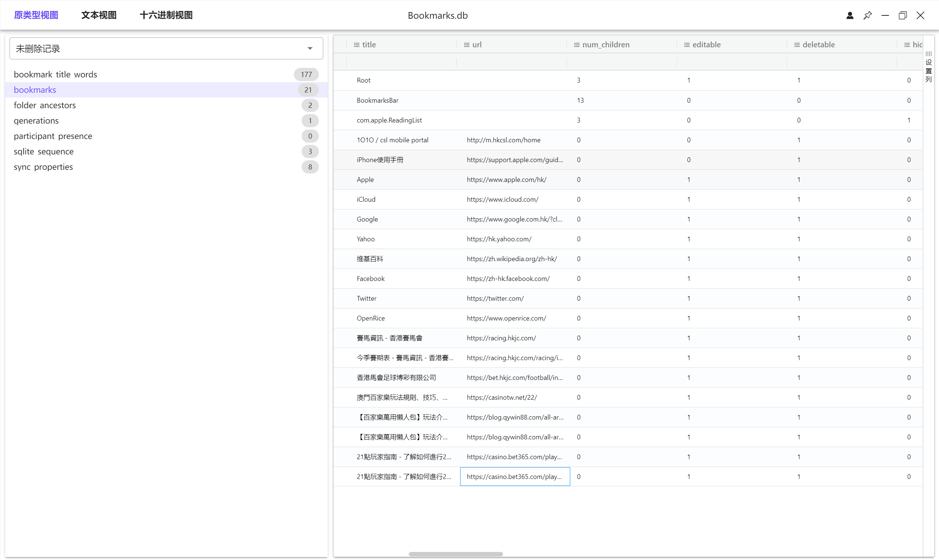The height and width of the screenshot is (560, 939).
Task: Open the column settings side panel
Action: [x=928, y=67]
